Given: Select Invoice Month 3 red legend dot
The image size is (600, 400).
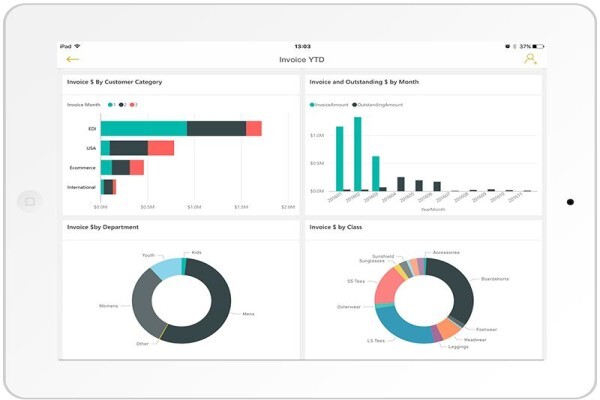Looking at the screenshot, I should (x=132, y=104).
